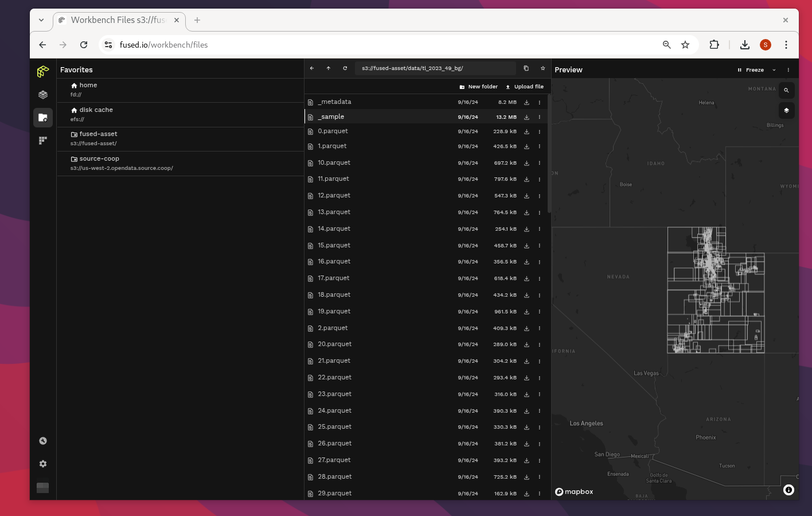Pause the Freeze preview toggle
The image size is (812, 516).
click(x=739, y=69)
